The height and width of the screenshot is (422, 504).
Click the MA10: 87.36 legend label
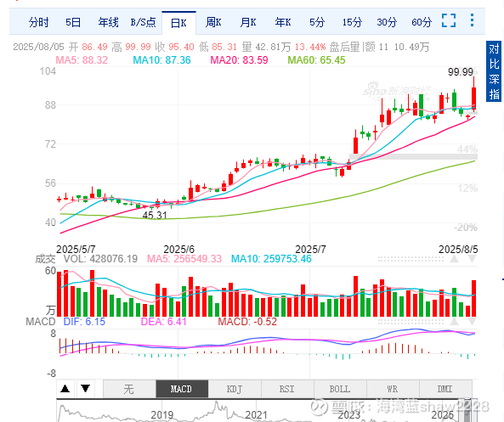click(x=161, y=60)
